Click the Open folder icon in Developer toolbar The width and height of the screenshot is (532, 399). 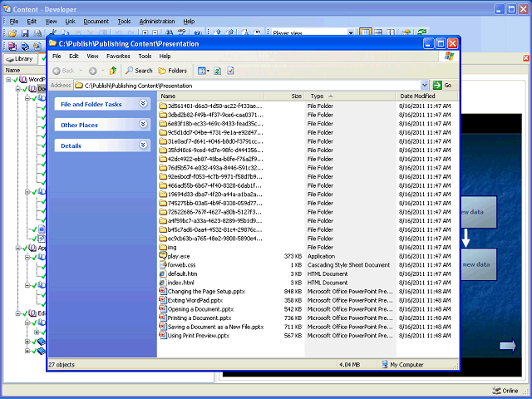click(12, 33)
